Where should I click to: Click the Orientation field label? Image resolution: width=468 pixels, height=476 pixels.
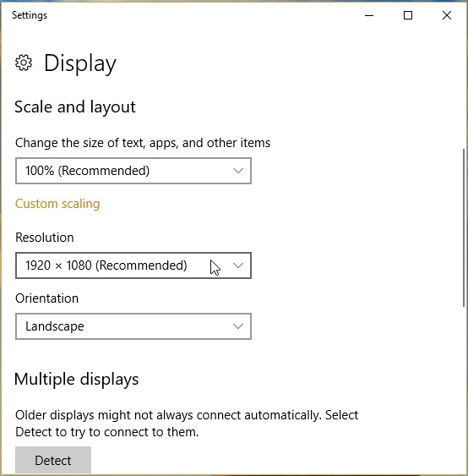pos(47,298)
